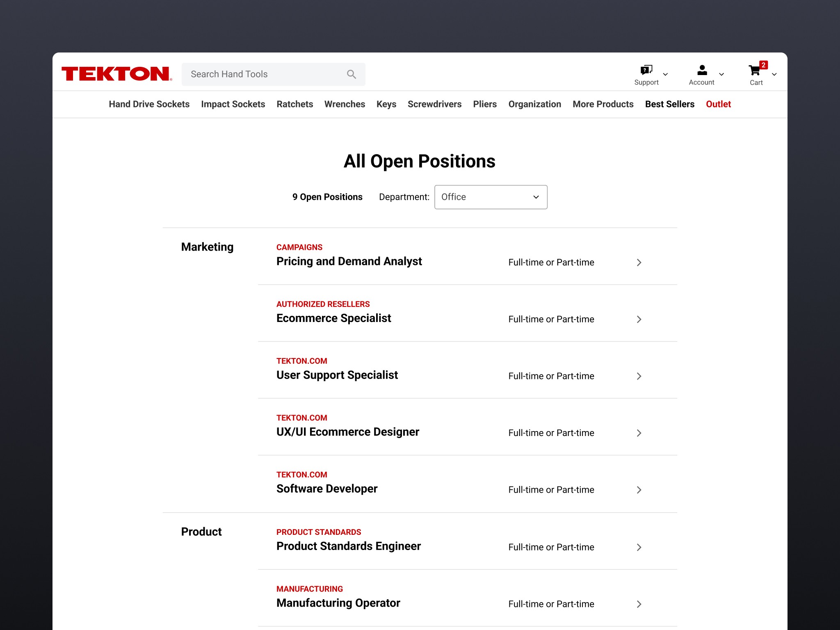Expand the Cart dropdown arrow
This screenshot has height=630, width=840.
[x=774, y=74]
